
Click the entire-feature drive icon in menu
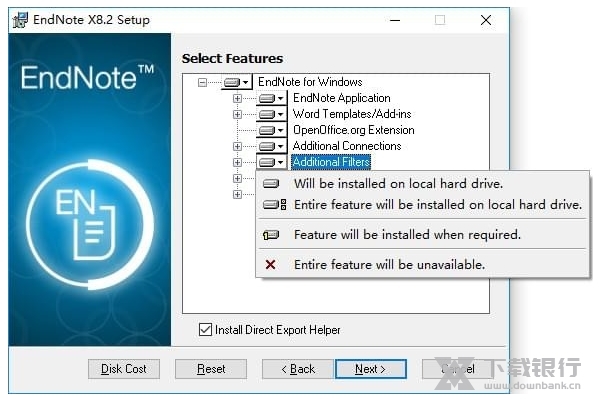[x=274, y=205]
